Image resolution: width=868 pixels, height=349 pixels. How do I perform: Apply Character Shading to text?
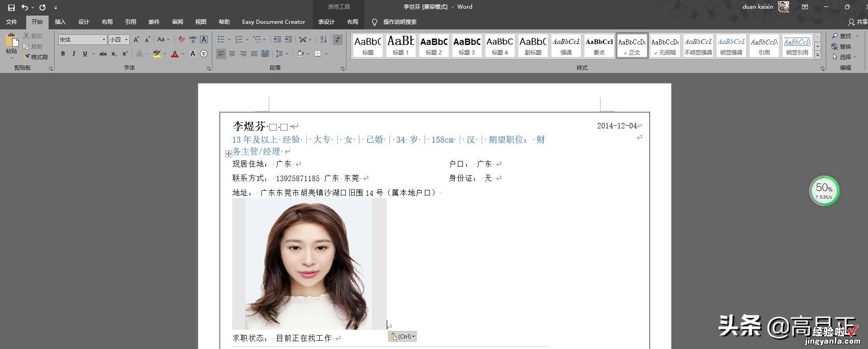tap(193, 54)
